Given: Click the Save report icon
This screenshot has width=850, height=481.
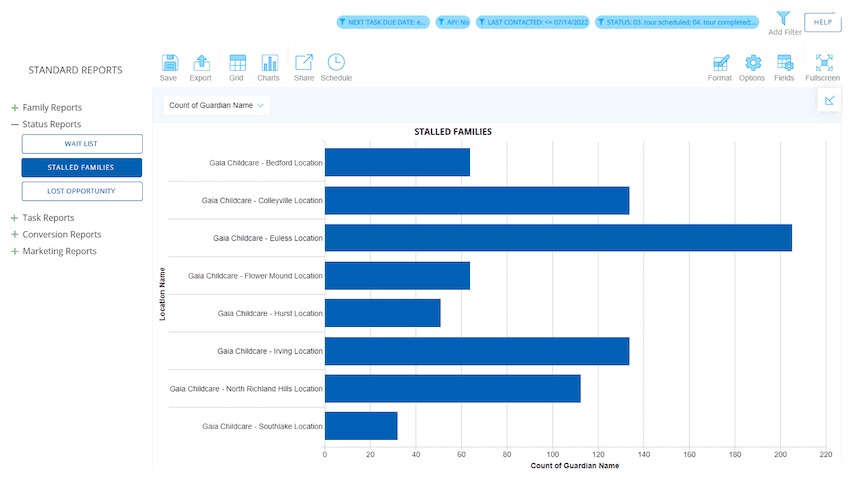Looking at the screenshot, I should 170,63.
